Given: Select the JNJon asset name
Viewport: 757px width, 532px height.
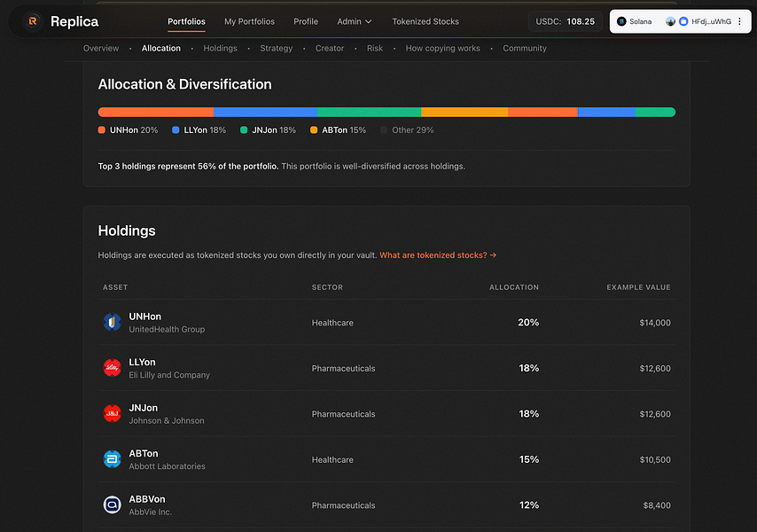Looking at the screenshot, I should (x=143, y=408).
